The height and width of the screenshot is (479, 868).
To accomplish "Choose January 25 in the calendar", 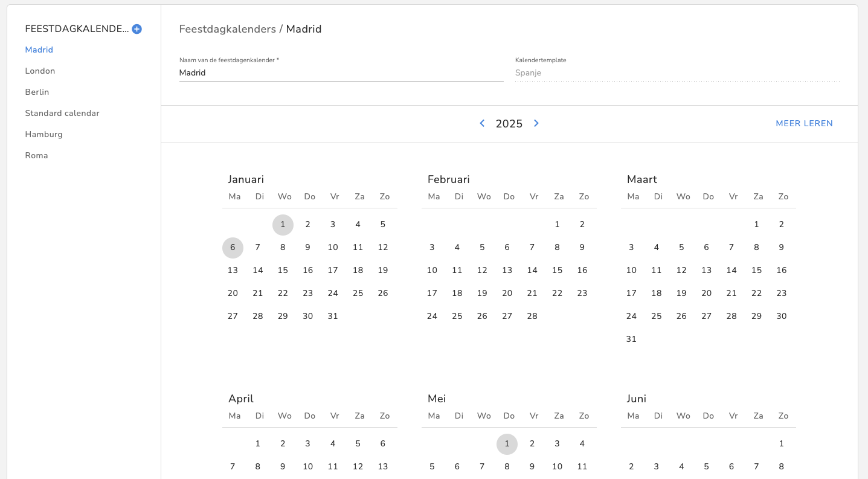I will [x=358, y=294].
